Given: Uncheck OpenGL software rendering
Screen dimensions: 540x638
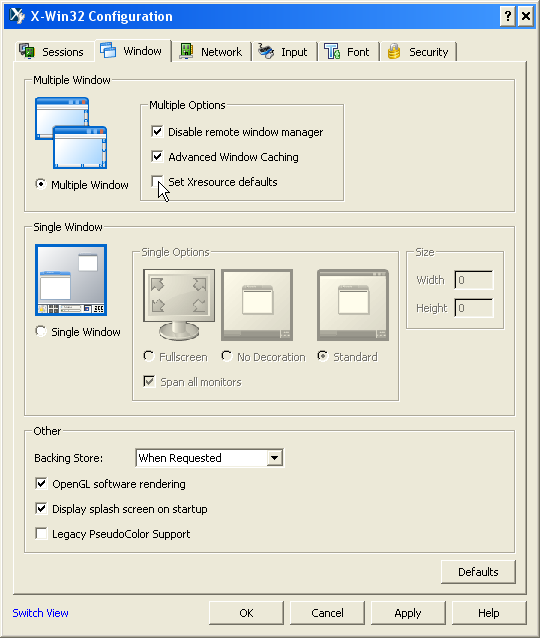Looking at the screenshot, I should [41, 483].
